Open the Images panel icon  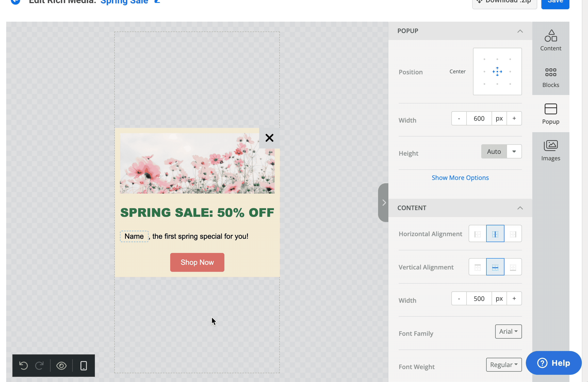[x=551, y=150]
